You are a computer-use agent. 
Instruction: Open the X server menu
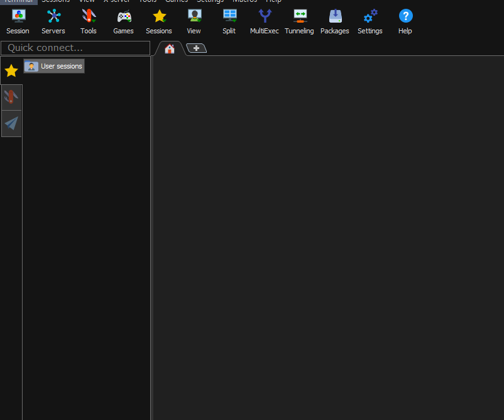click(117, 2)
